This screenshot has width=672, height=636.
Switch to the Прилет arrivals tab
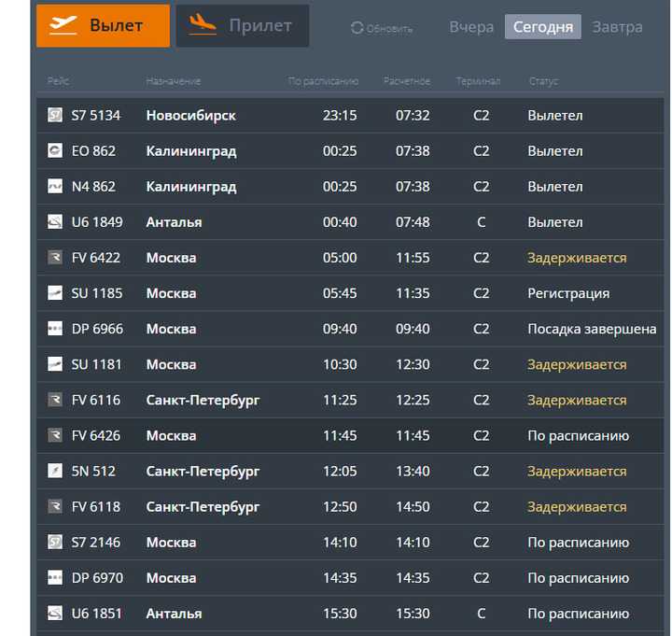point(242,25)
